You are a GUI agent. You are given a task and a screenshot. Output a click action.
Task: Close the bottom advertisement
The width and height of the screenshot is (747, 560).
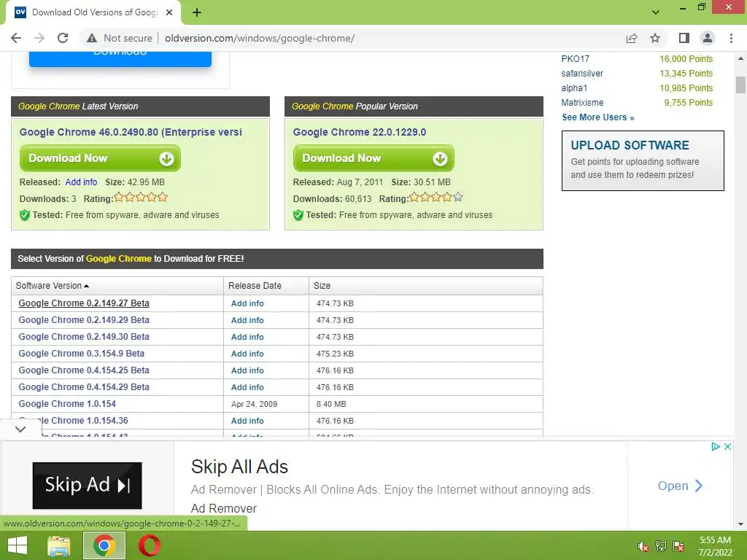[727, 447]
